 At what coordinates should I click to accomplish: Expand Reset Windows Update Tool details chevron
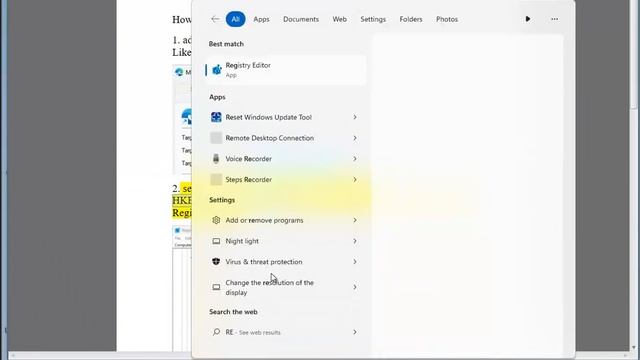355,117
